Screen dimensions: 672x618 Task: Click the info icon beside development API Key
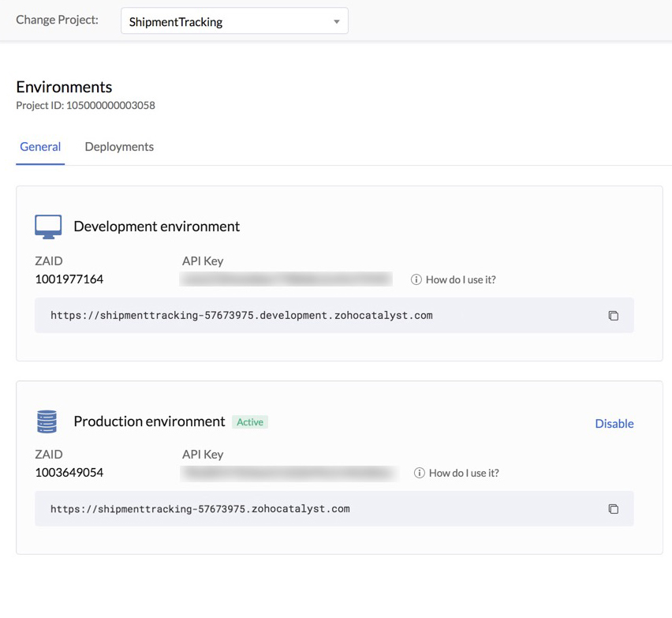pyautogui.click(x=417, y=279)
